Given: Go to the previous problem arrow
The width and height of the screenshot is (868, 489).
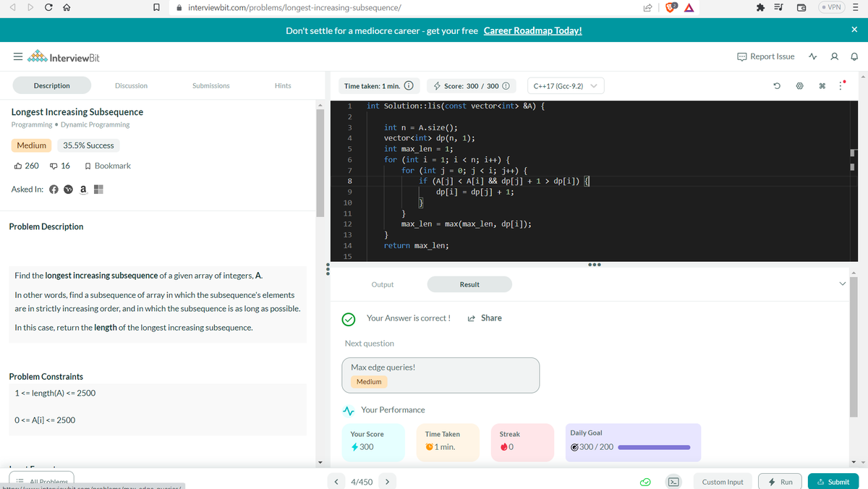Looking at the screenshot, I should (x=336, y=482).
